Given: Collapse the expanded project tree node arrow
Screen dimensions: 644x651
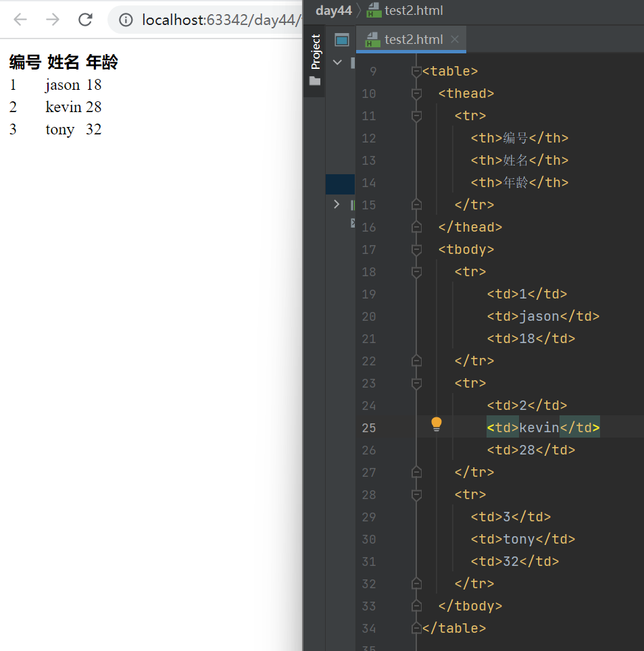Looking at the screenshot, I should tap(337, 62).
